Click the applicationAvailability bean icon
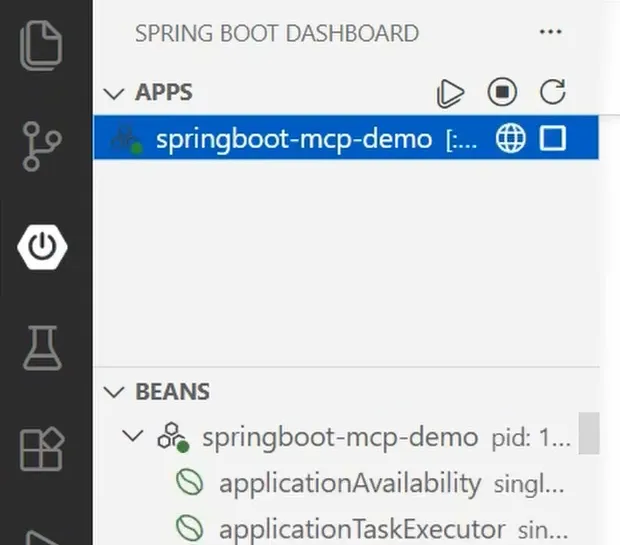The width and height of the screenshot is (620, 545). coord(189,482)
